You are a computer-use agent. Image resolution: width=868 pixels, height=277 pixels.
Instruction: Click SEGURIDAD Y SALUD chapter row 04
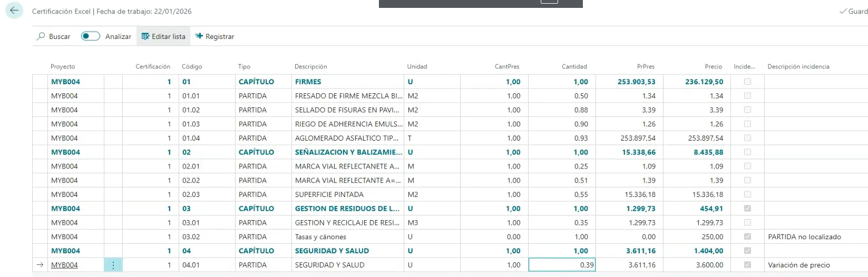click(x=332, y=251)
